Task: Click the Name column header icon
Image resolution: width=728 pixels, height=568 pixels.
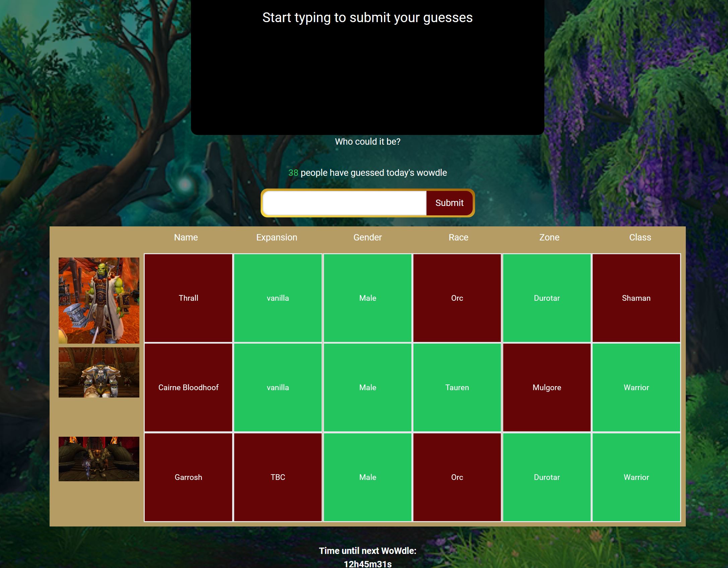Action: pos(186,237)
